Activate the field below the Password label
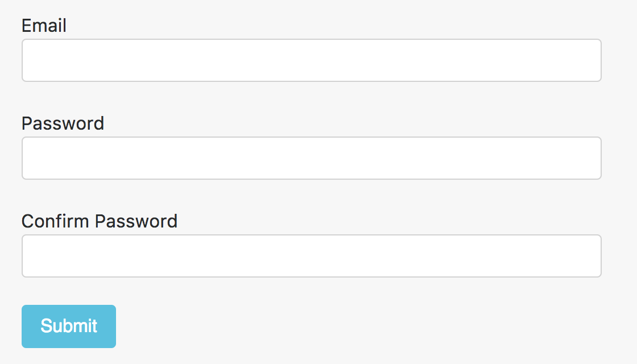The image size is (637, 364). [x=311, y=158]
